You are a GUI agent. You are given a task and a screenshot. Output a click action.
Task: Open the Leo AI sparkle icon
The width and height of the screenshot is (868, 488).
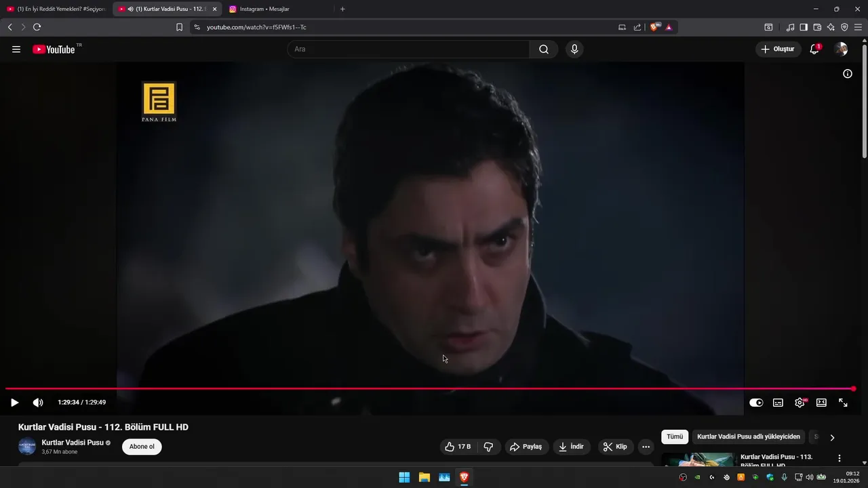(831, 27)
